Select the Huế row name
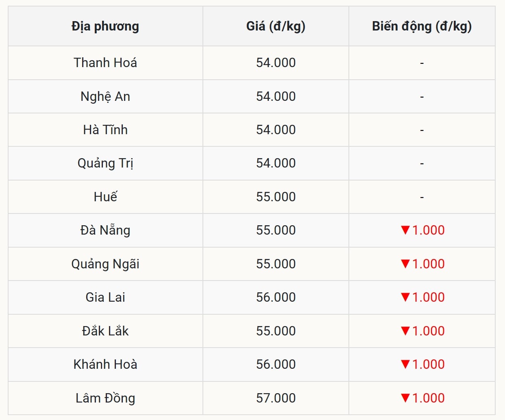 [105, 197]
